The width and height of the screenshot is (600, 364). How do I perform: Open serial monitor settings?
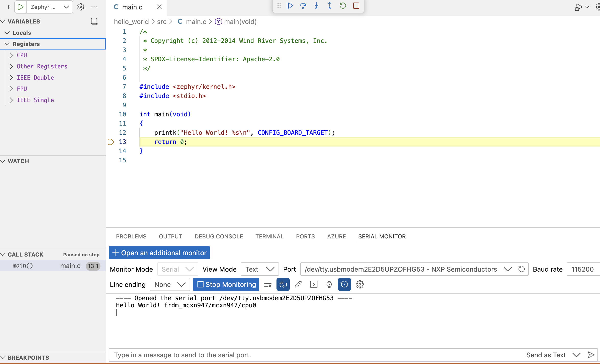click(360, 284)
